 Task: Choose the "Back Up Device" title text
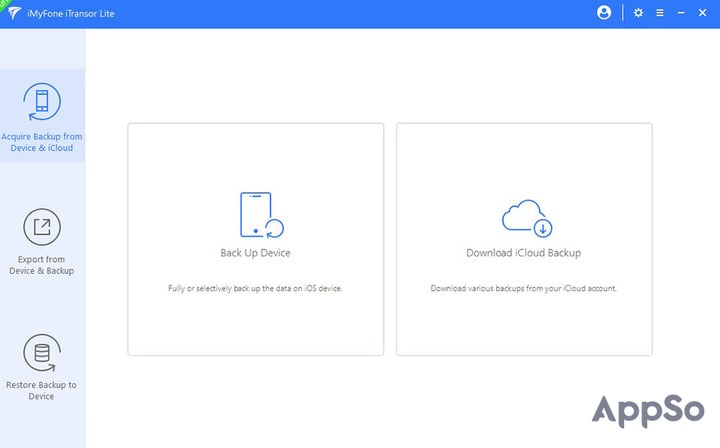point(255,253)
